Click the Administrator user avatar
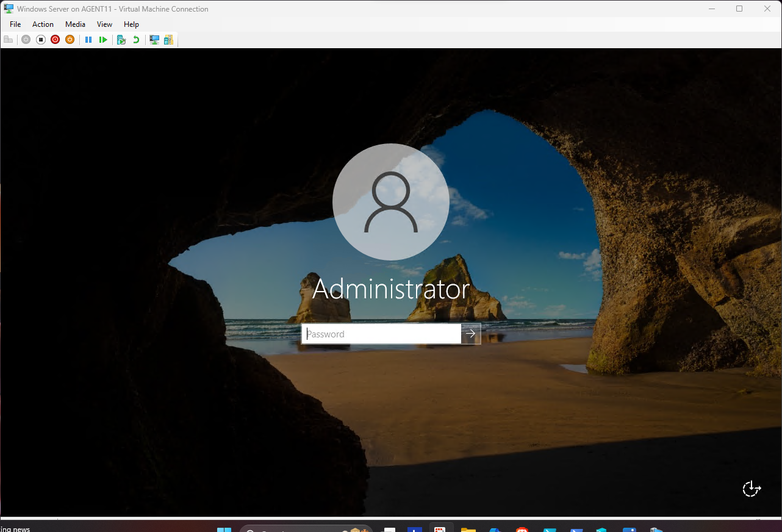This screenshot has width=782, height=532. (x=391, y=202)
